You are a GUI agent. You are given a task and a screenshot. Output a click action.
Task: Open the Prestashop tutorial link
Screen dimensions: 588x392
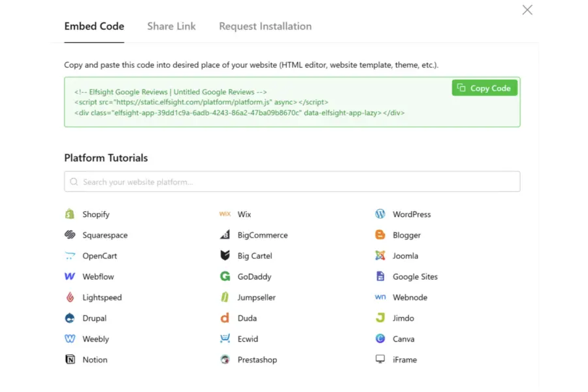(257, 360)
